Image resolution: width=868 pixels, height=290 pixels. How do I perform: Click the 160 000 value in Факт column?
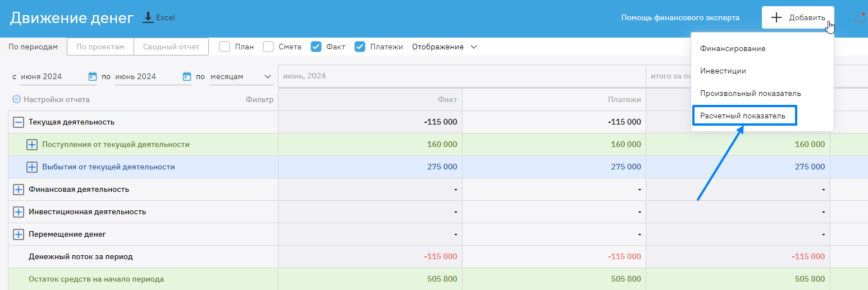442,145
